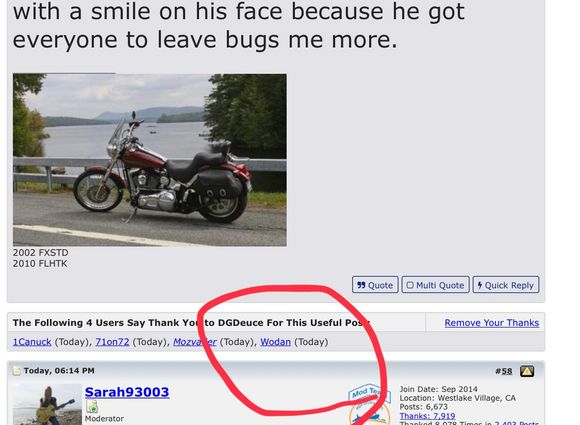This screenshot has width=580, height=425.
Task: Click the Multi Quote button
Action: [x=435, y=285]
